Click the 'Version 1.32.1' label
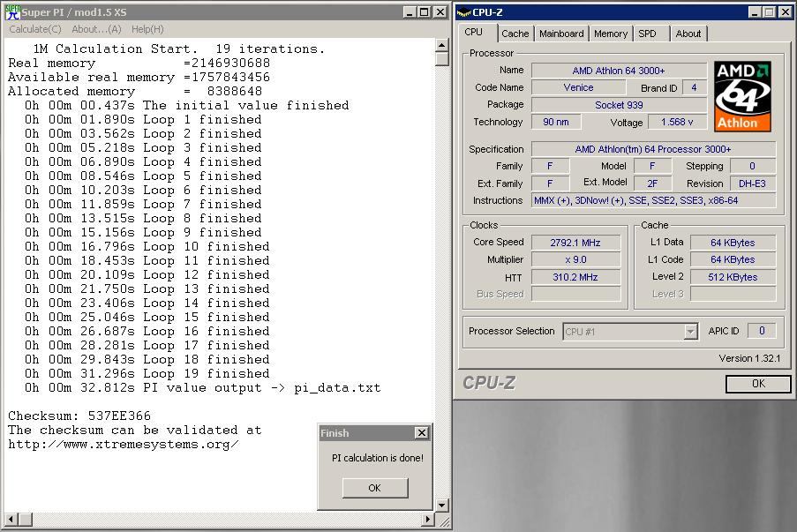The width and height of the screenshot is (797, 532). pyautogui.click(x=749, y=358)
